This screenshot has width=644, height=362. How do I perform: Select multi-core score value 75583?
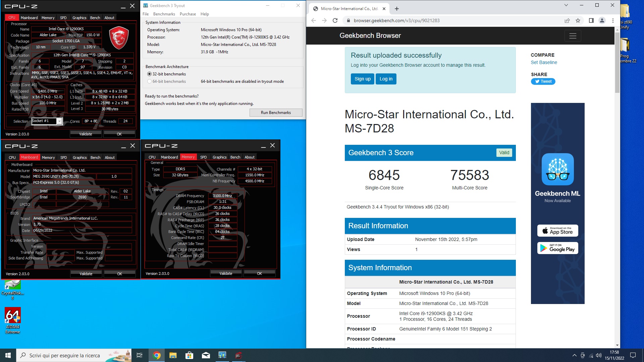click(x=470, y=175)
